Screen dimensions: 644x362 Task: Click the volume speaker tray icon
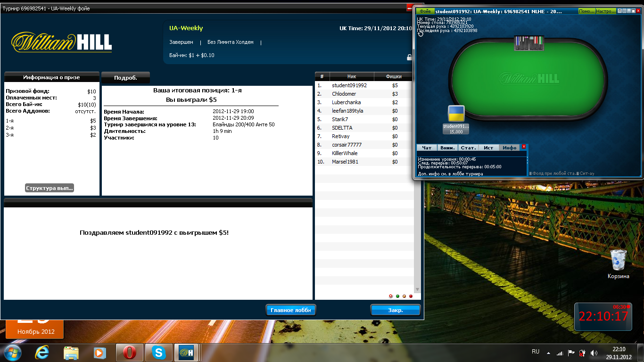click(593, 353)
